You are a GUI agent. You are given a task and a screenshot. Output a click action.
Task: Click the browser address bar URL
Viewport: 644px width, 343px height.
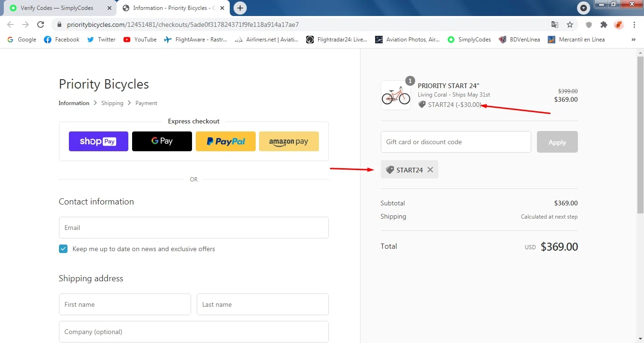(x=183, y=24)
